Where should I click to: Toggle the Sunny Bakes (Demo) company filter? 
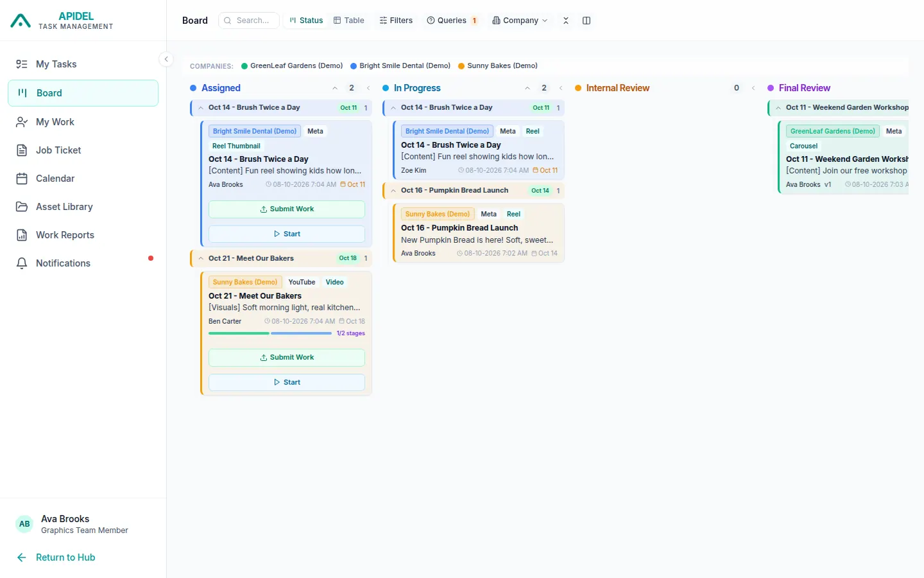(x=498, y=66)
